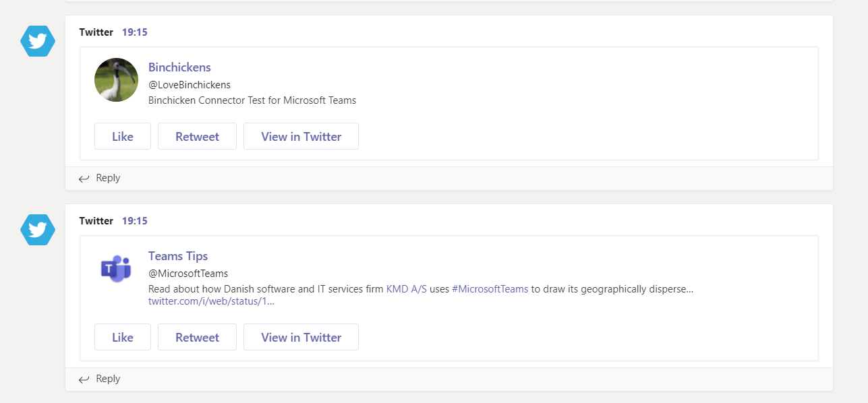Like the Binchickens tweet

point(122,136)
